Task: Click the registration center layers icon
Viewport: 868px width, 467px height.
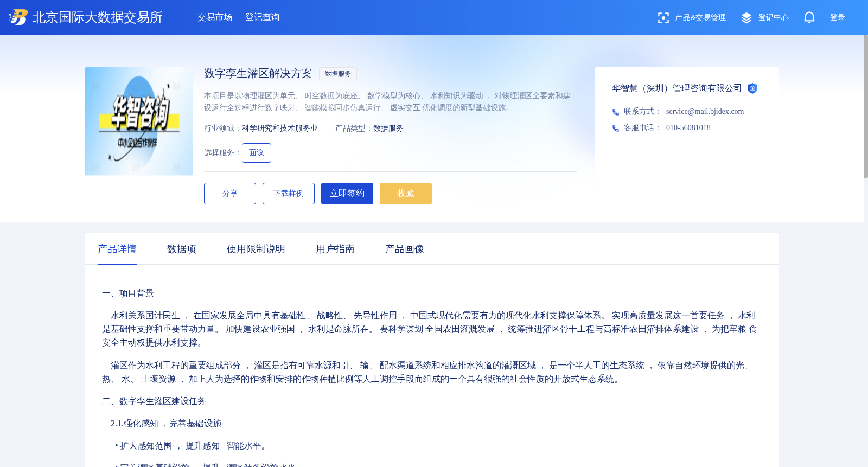Action: point(746,18)
